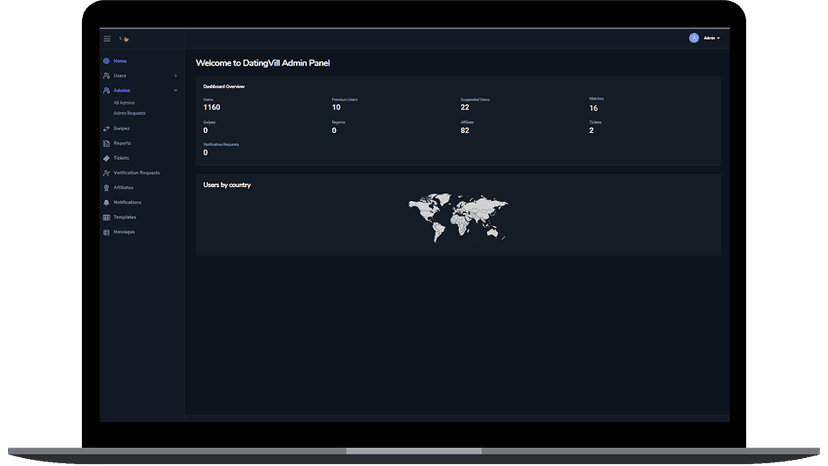Click the Affiliates badge icon
The height and width of the screenshot is (466, 828).
click(107, 187)
